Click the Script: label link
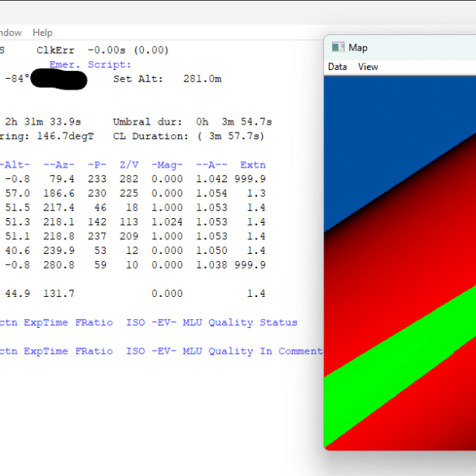This screenshot has width=476, height=476. click(x=109, y=64)
